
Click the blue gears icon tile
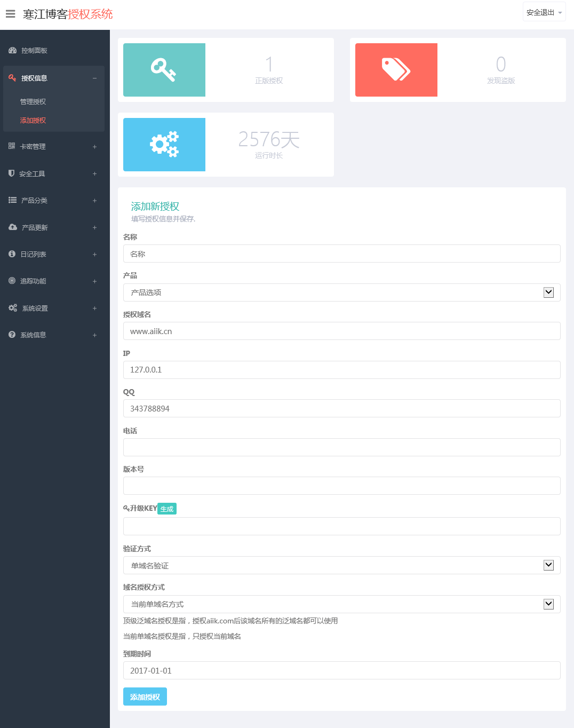(164, 145)
